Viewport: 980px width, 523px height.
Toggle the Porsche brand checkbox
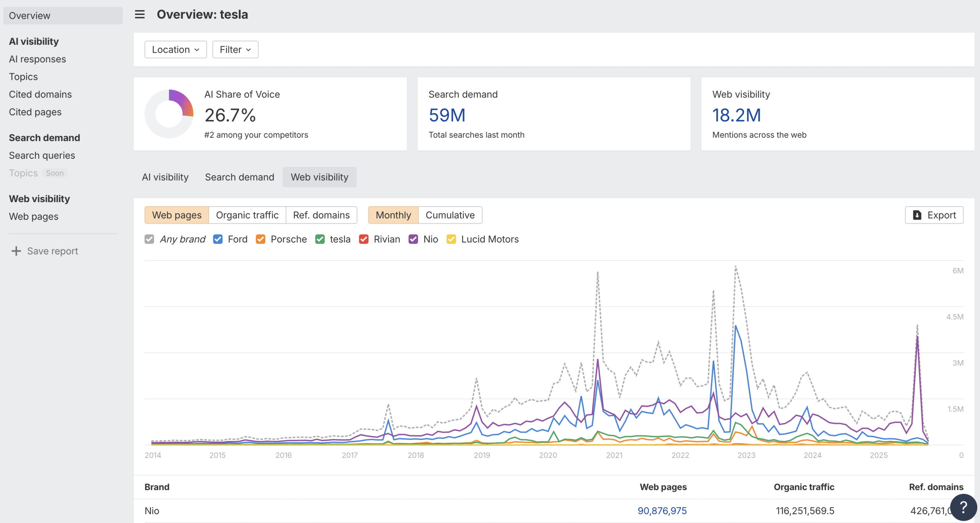pos(261,239)
